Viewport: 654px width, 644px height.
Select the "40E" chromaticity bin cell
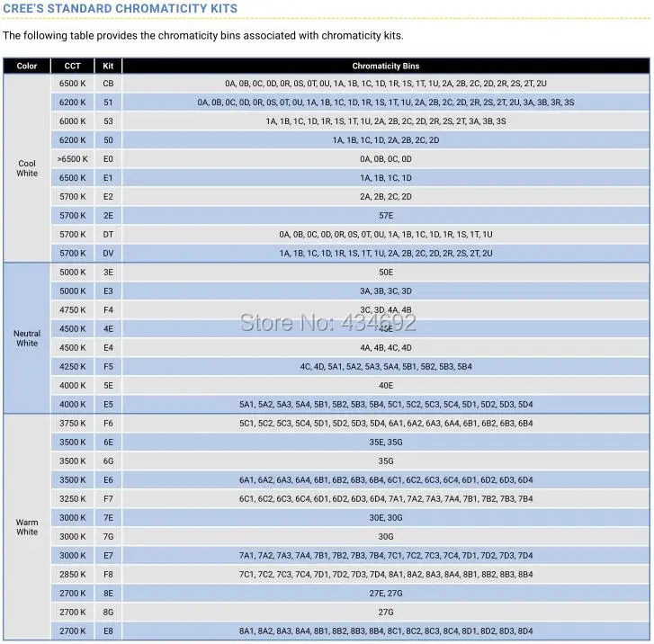[386, 385]
